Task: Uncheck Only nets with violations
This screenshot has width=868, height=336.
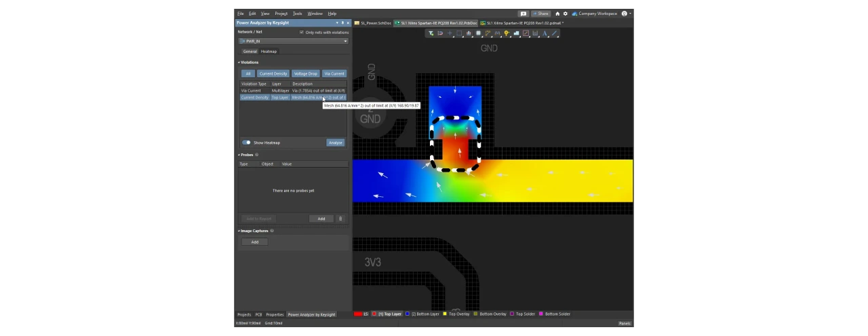Action: click(x=302, y=32)
